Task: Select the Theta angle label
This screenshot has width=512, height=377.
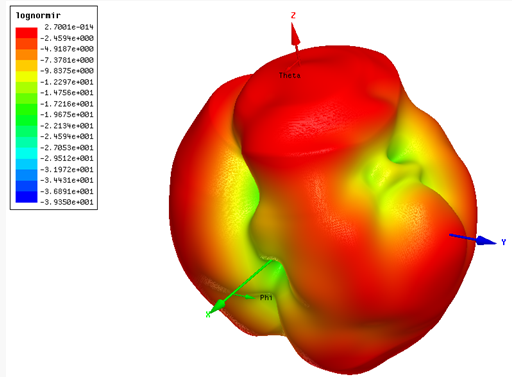Action: [x=290, y=76]
